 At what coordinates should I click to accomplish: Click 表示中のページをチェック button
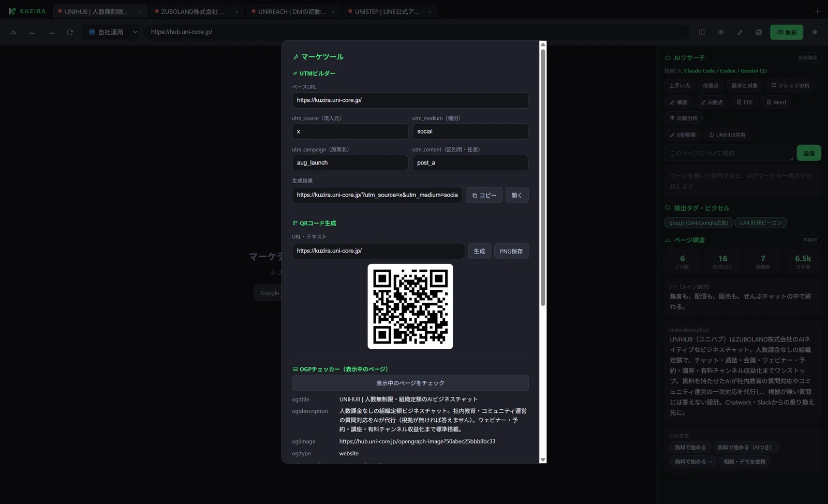coord(410,383)
